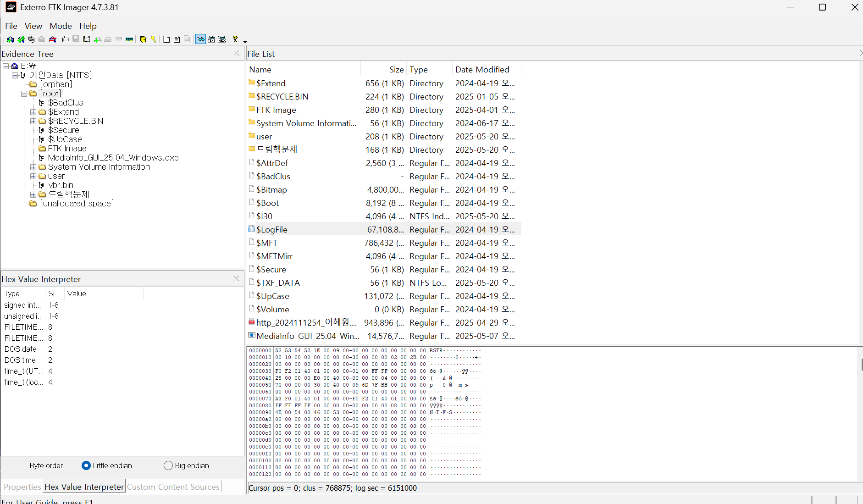Select the $Bitmap row in File List

pyautogui.click(x=384, y=189)
